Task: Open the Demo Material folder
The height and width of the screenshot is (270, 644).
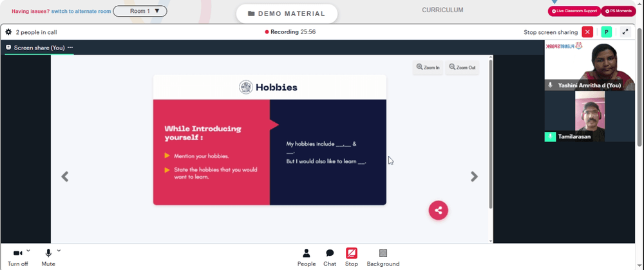Action: click(x=287, y=14)
